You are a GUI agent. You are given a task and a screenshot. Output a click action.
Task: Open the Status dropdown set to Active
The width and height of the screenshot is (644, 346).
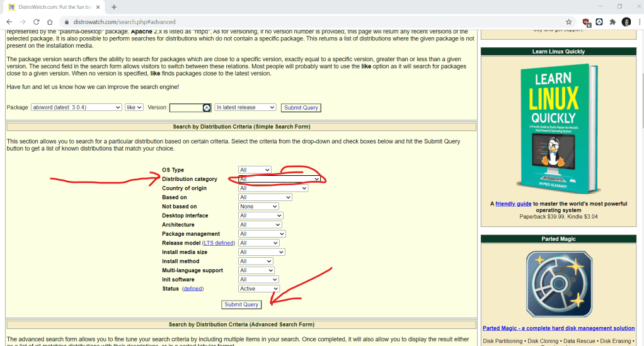point(258,289)
